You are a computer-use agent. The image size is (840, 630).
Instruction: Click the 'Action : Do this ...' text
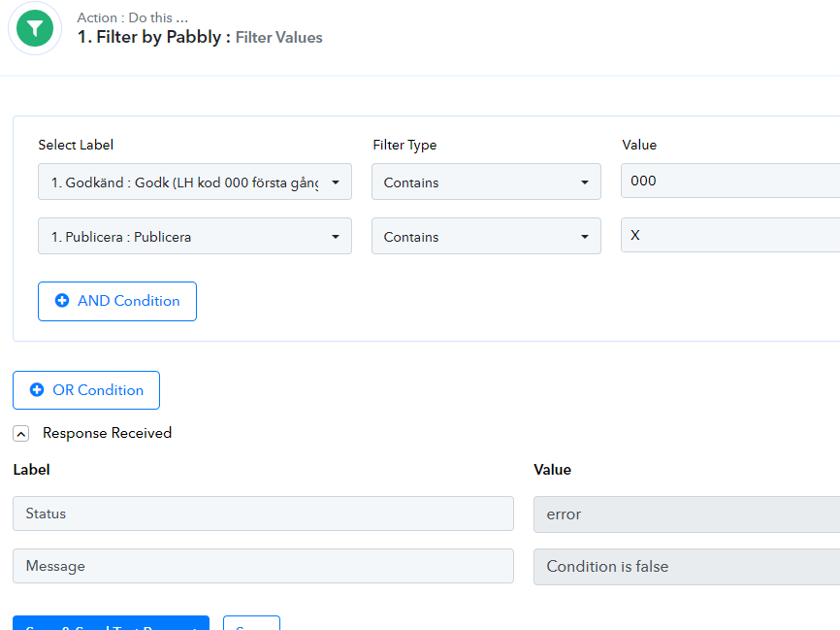(132, 17)
